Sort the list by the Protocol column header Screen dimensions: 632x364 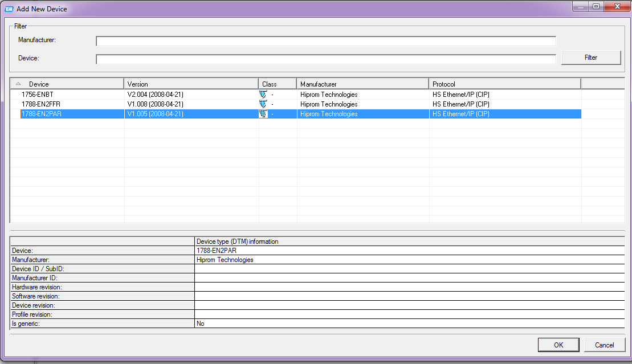tap(504, 84)
